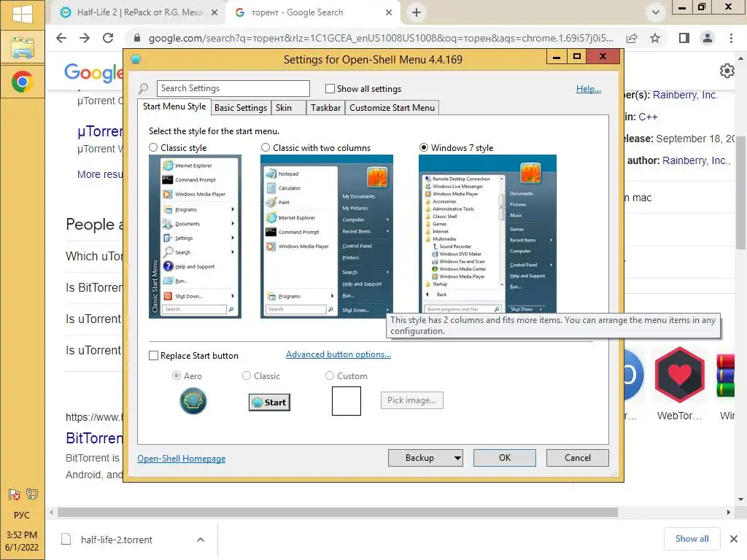Click the custom button image box

[x=347, y=401]
